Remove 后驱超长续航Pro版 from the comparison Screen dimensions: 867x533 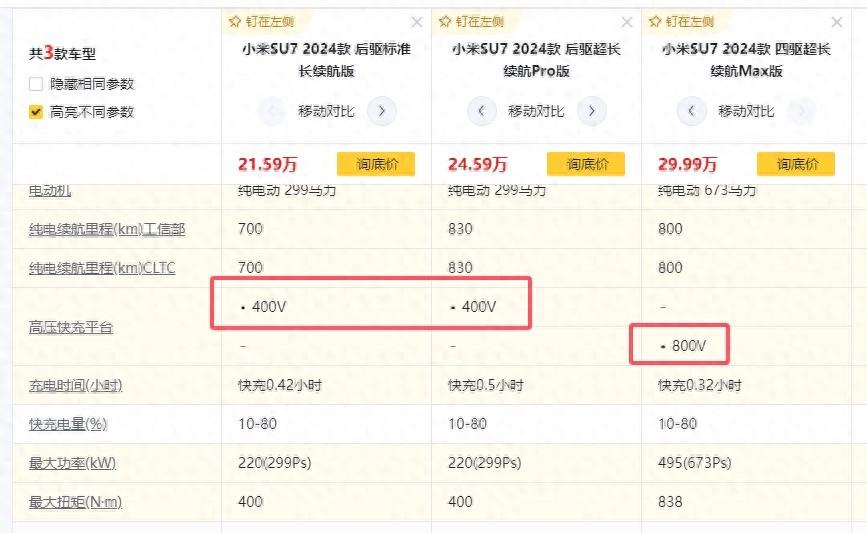[x=627, y=22]
